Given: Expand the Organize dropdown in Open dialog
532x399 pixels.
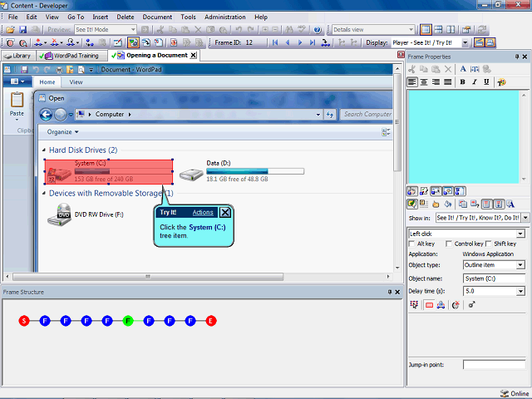Looking at the screenshot, I should click(x=63, y=132).
